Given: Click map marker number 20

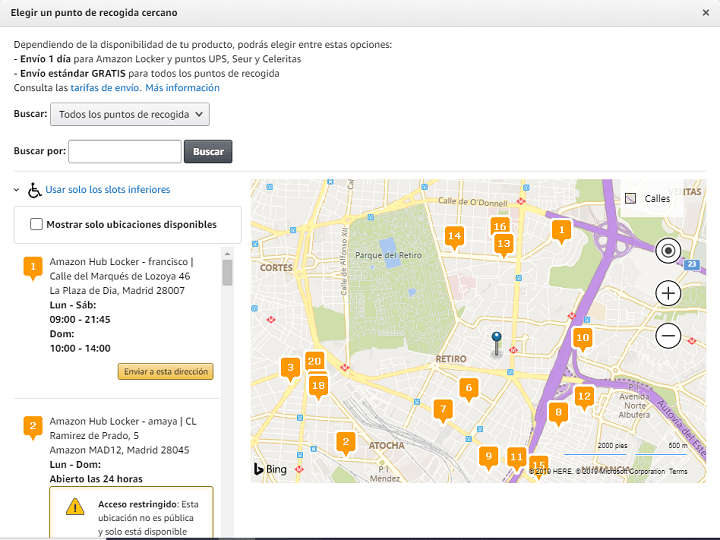Looking at the screenshot, I should tap(315, 361).
